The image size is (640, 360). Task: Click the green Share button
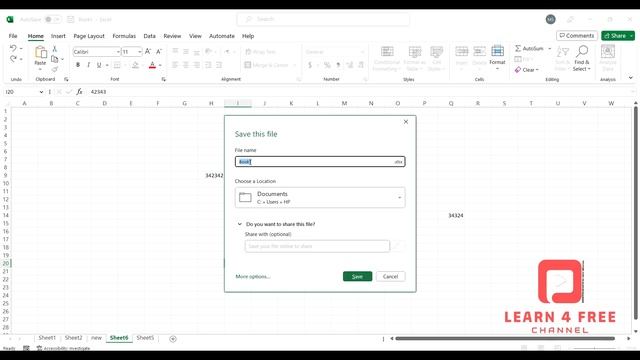coord(615,36)
